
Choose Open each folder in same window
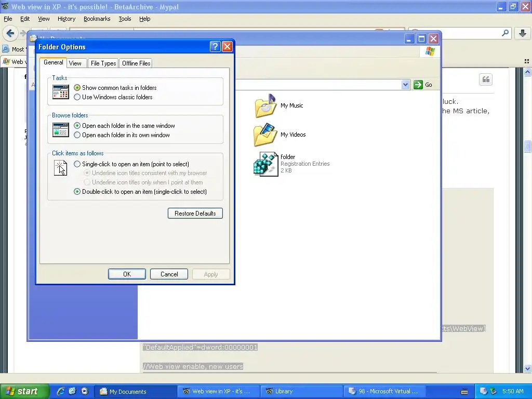click(x=124, y=126)
